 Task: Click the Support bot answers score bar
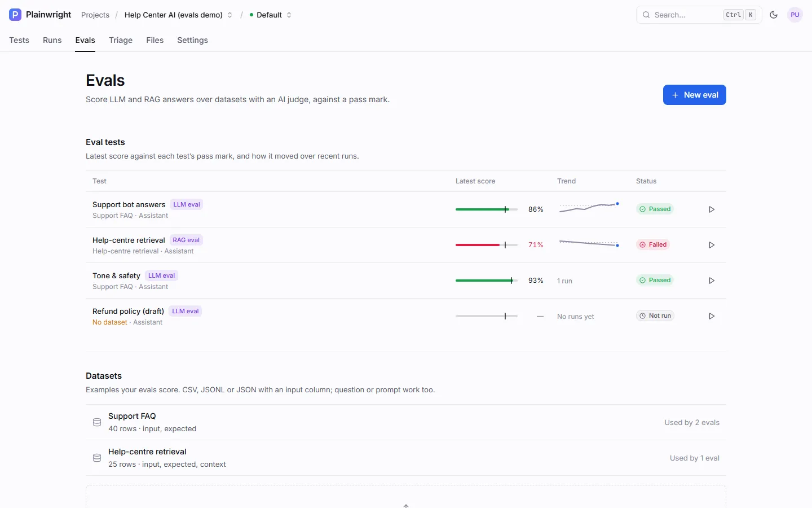click(487, 209)
